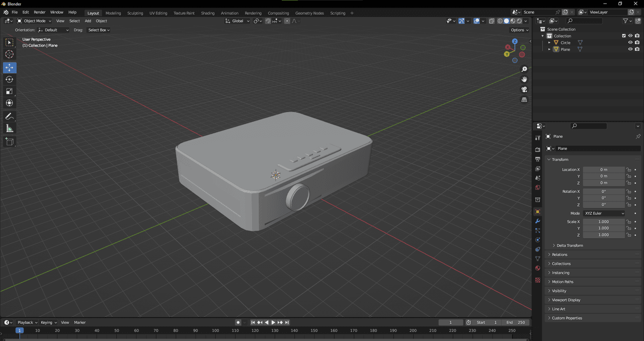The height and width of the screenshot is (341, 644).
Task: Select the Add Cube tool
Action: point(10,142)
